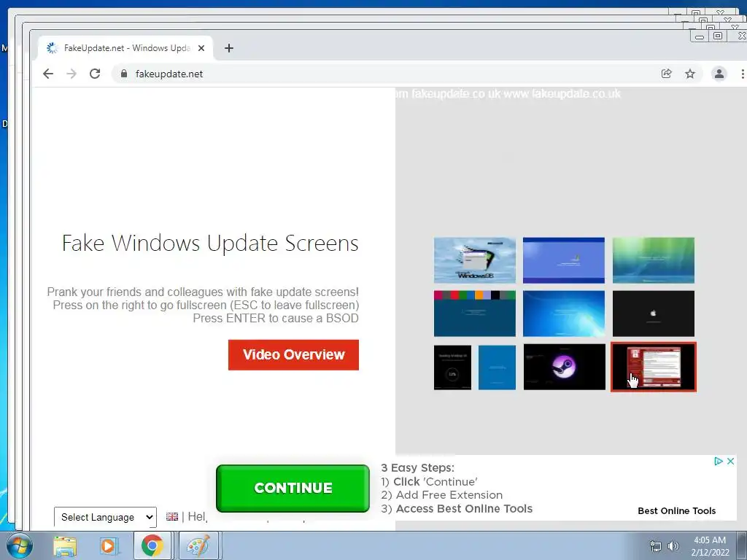Click the Show desktop strip on taskbar
747x560 pixels.
(x=742, y=545)
